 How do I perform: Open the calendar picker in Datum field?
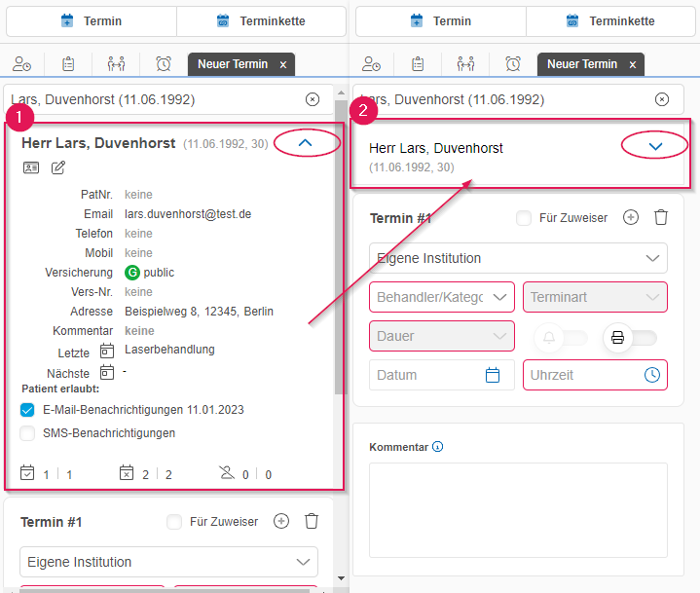[x=493, y=375]
